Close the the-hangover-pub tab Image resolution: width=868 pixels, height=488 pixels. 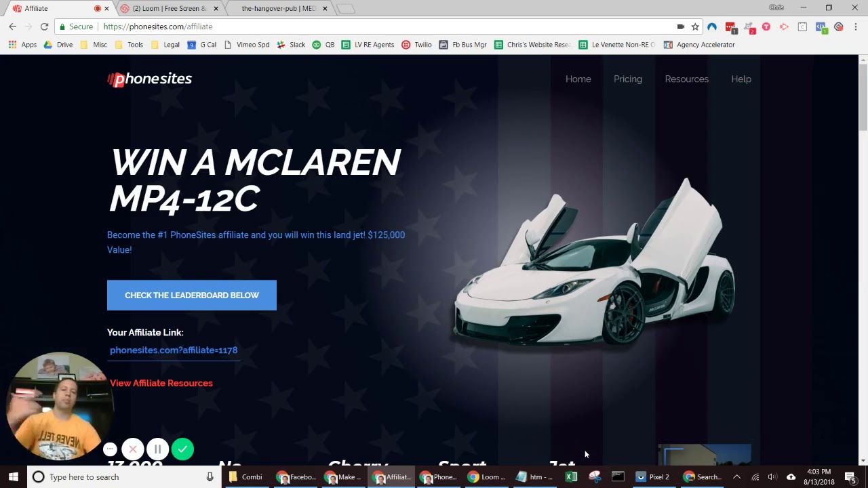[x=325, y=9]
